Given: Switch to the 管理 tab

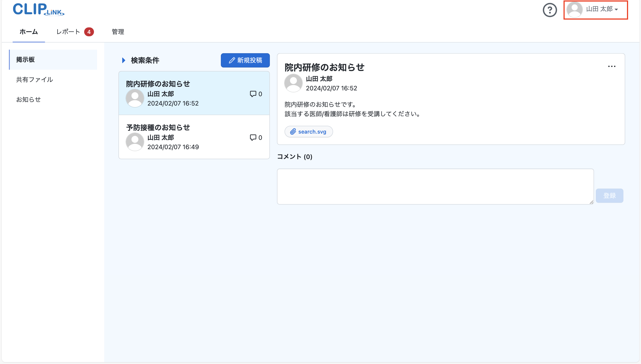Looking at the screenshot, I should (x=118, y=32).
